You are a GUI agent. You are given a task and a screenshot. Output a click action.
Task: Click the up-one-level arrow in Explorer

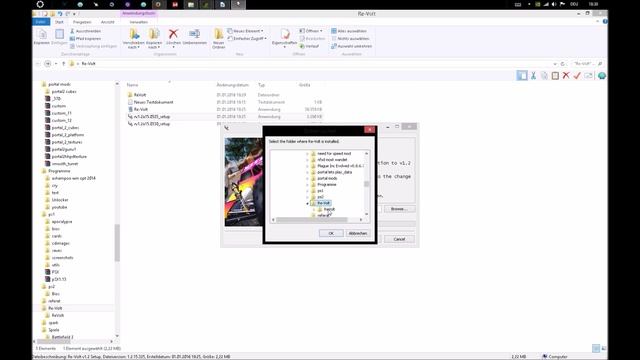pos(64,64)
